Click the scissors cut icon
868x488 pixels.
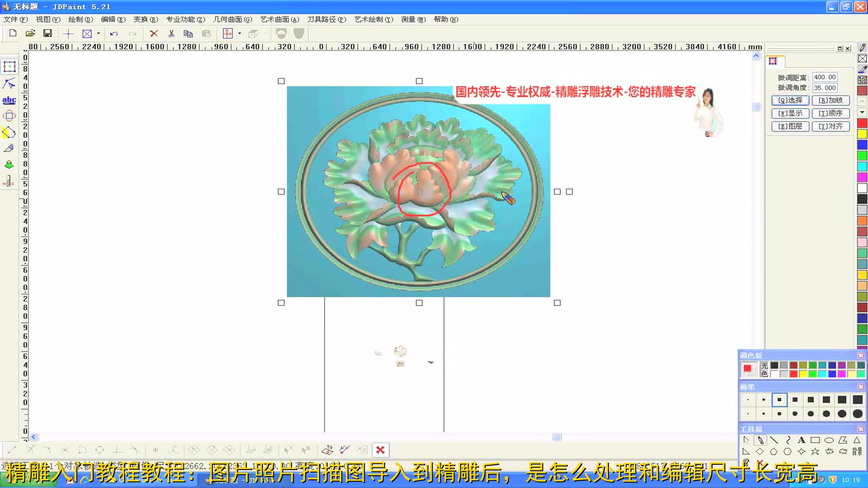tap(171, 33)
